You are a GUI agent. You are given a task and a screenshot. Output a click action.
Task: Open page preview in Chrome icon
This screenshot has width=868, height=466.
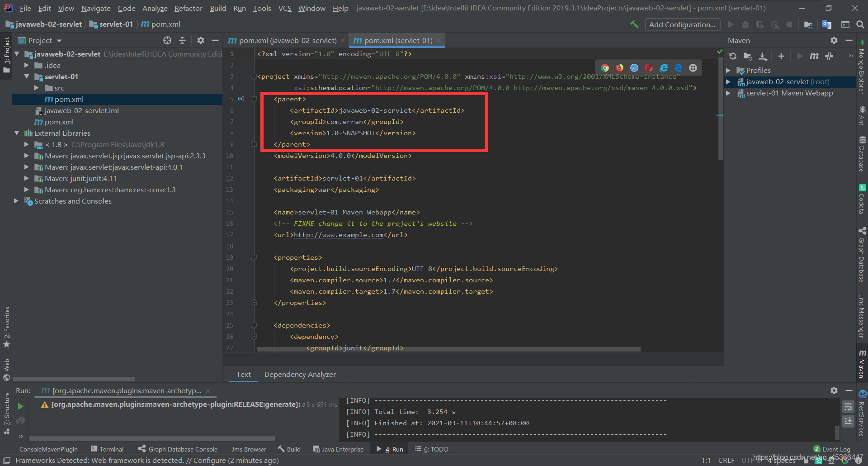605,68
